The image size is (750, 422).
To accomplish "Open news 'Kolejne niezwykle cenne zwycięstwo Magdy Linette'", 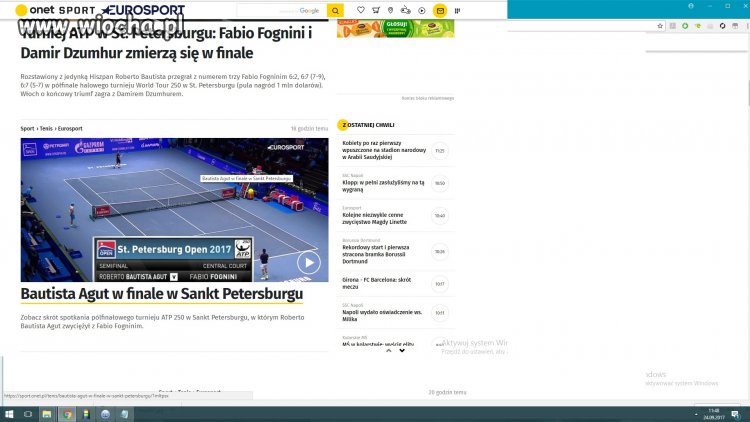I will pos(375,218).
